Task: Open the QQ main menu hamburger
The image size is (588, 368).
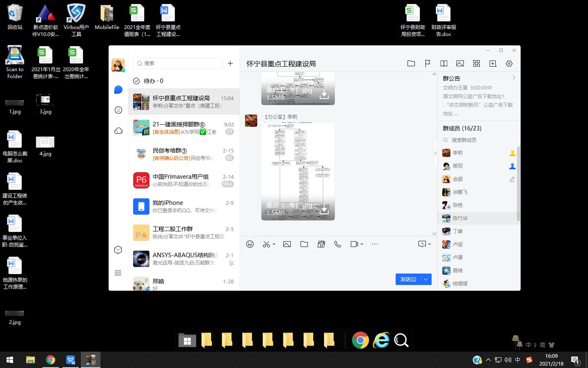Action: click(x=118, y=273)
